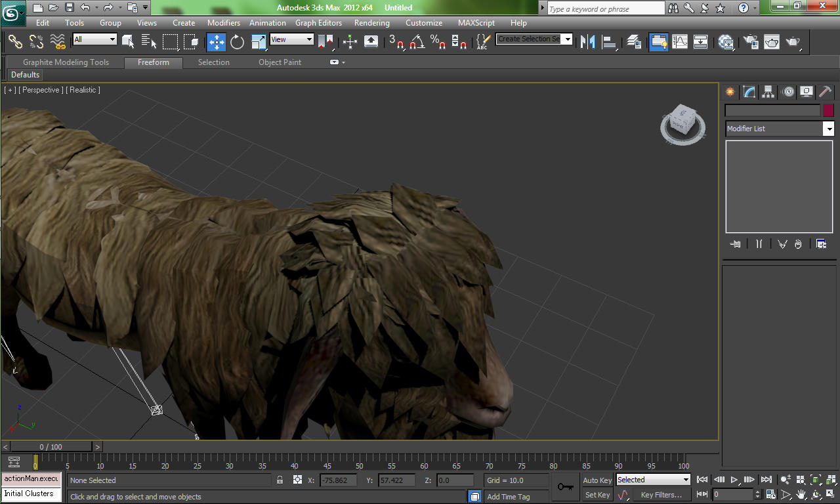Click the Select and Manipulate icon

(350, 41)
